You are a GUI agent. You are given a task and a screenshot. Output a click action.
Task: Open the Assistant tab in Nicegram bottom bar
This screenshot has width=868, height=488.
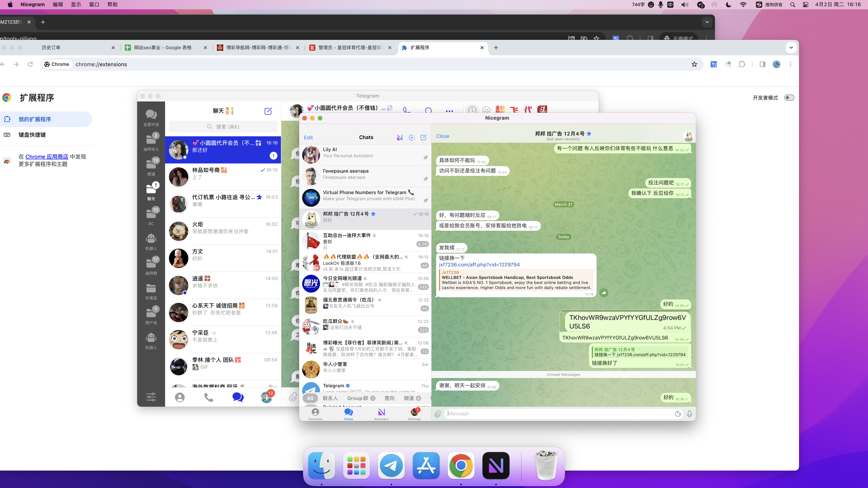[x=381, y=414]
